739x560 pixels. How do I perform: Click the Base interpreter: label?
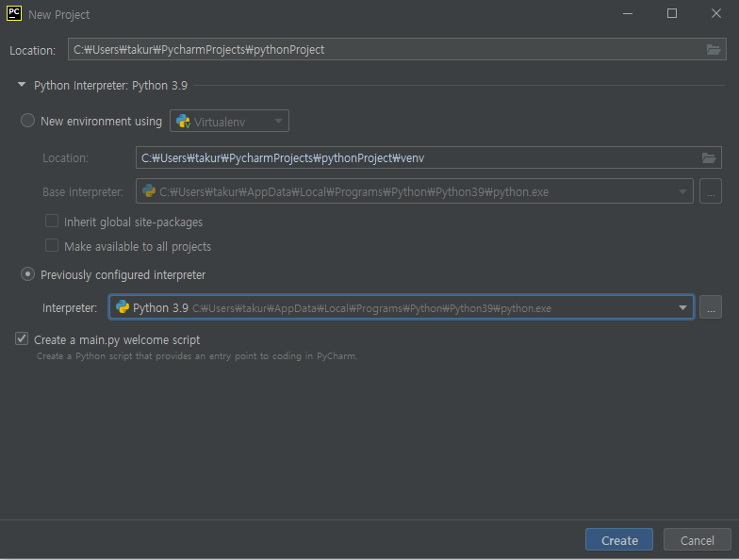tap(83, 192)
